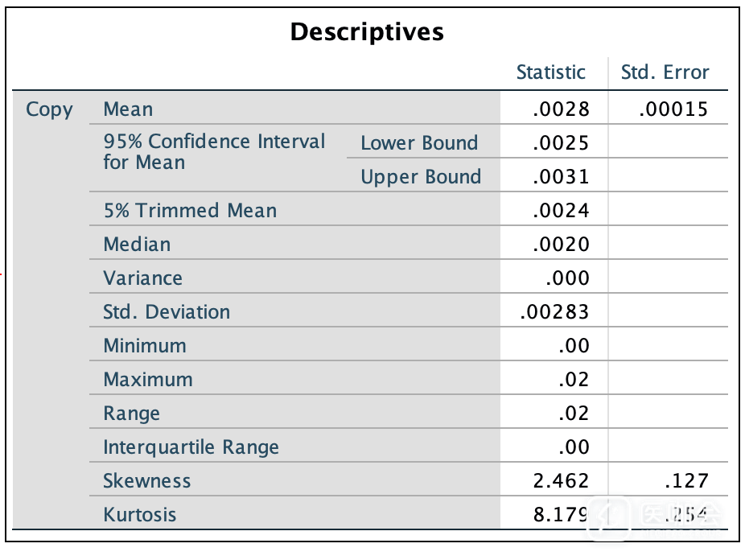Image resolution: width=745 pixels, height=560 pixels.
Task: Click the 5% Trimmed Mean label
Action: (190, 211)
